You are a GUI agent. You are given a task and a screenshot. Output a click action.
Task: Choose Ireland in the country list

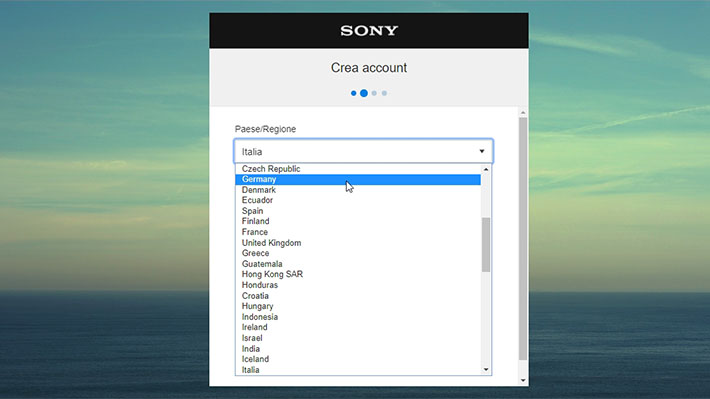point(358,327)
